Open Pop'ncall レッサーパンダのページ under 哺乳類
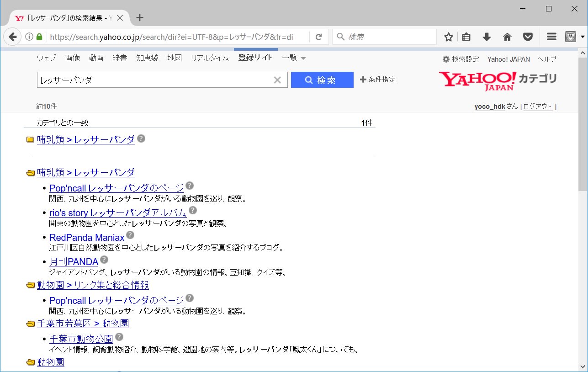The width and height of the screenshot is (588, 372). [117, 187]
